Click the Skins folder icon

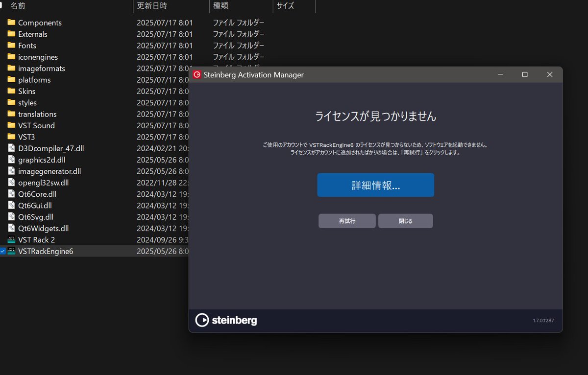pos(11,91)
